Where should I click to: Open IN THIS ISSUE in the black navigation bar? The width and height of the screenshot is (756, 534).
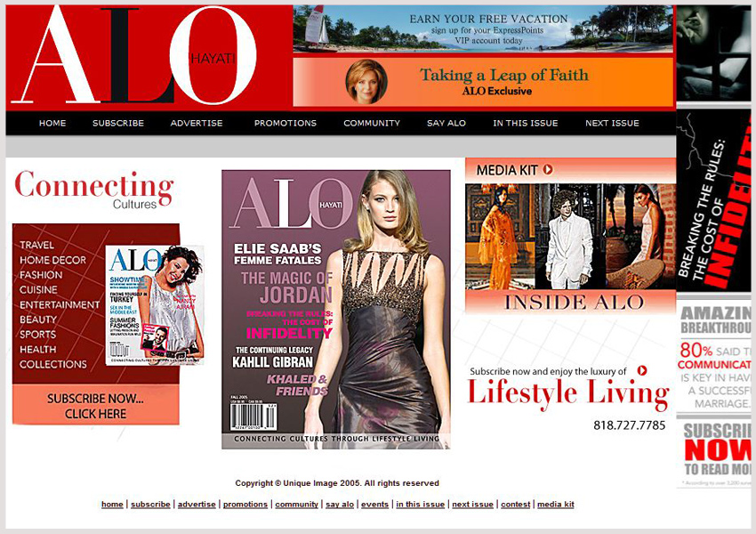pyautogui.click(x=526, y=123)
